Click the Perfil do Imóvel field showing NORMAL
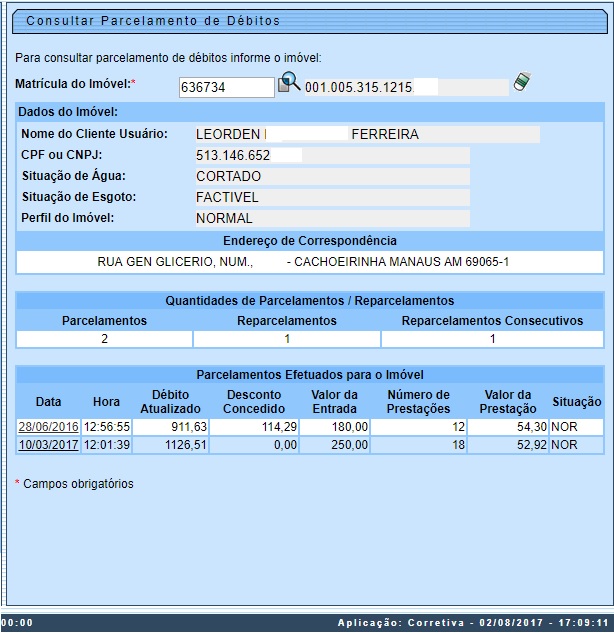The height and width of the screenshot is (633, 614). point(331,218)
